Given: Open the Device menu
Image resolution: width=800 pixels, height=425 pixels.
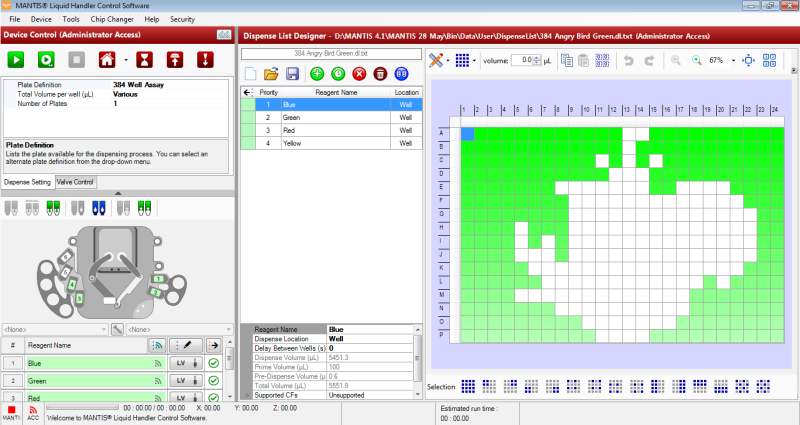Looking at the screenshot, I should coord(41,19).
